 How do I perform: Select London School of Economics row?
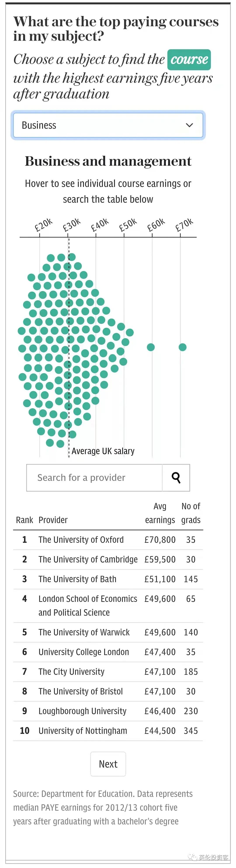(x=108, y=606)
